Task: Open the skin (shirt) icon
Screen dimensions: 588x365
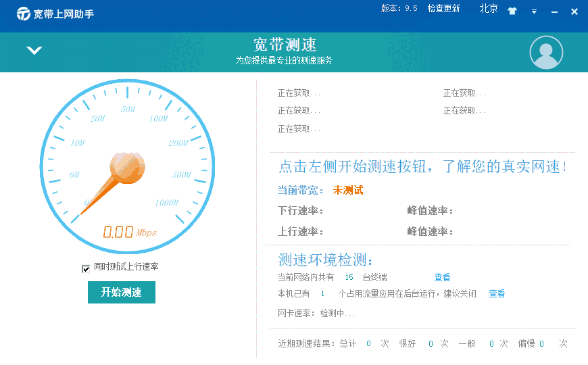Action: [512, 11]
